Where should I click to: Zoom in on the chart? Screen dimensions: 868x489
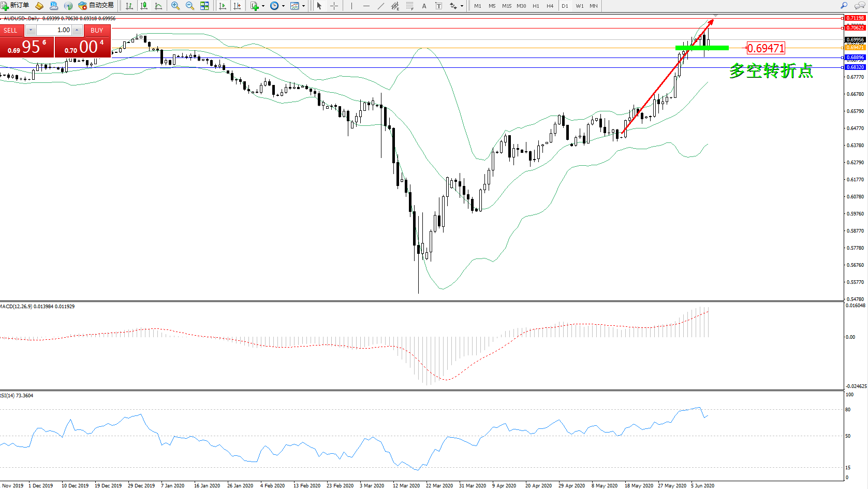click(x=175, y=6)
